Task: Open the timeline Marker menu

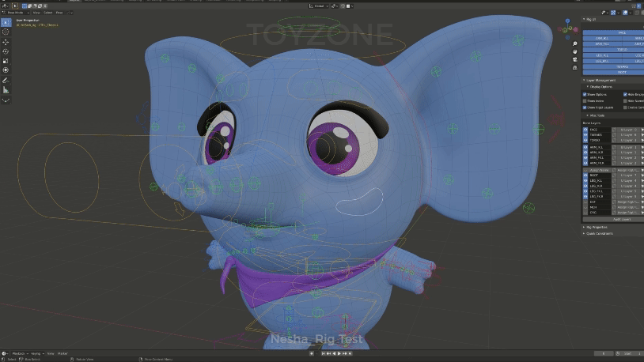Action: pos(63,353)
